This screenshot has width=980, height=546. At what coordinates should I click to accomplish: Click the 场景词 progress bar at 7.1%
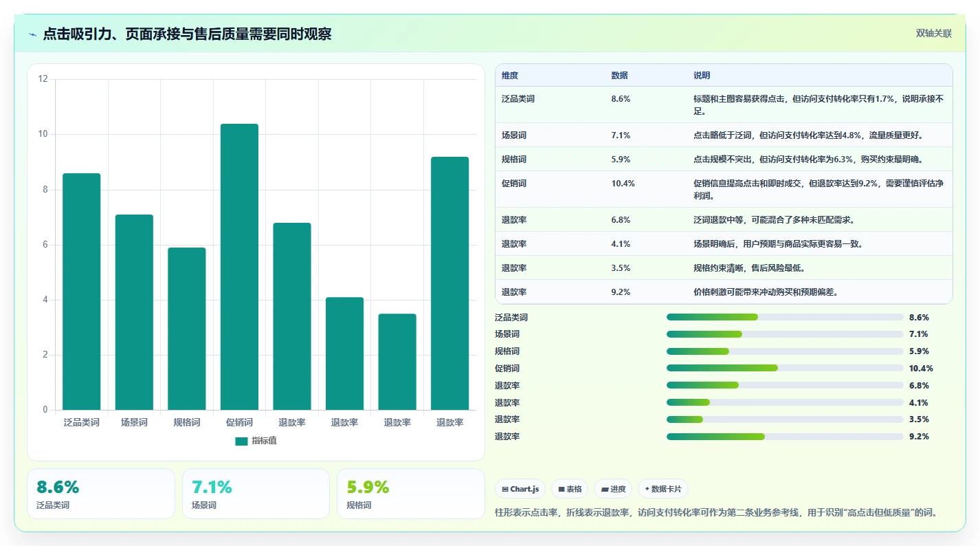[x=785, y=334]
